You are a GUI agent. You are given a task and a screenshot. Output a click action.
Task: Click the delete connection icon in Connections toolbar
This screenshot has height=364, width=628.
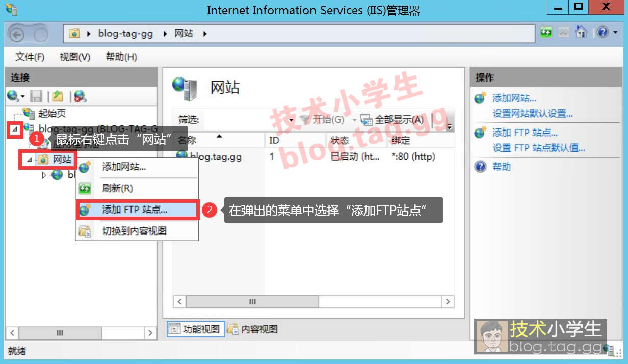click(x=80, y=96)
